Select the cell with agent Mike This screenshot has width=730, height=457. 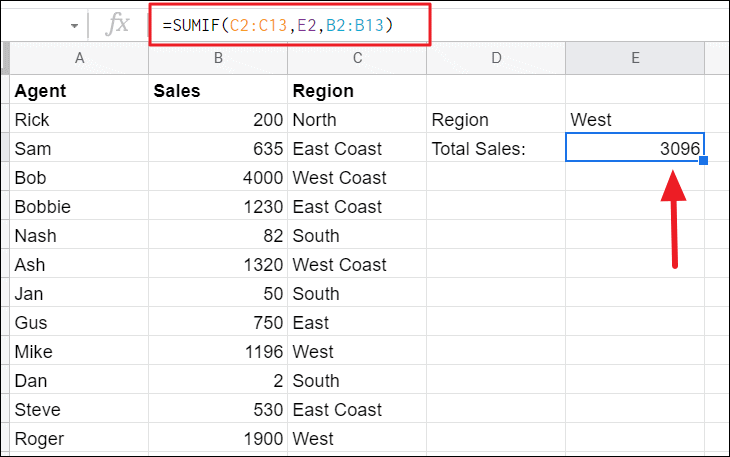[x=79, y=351]
